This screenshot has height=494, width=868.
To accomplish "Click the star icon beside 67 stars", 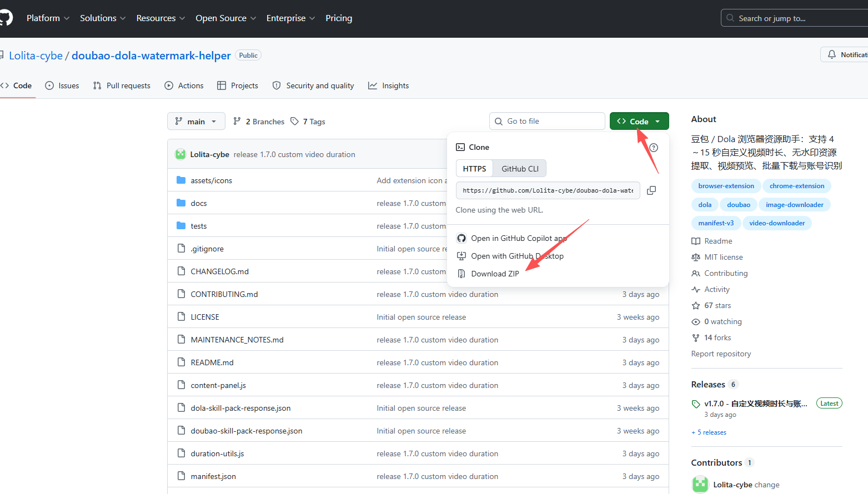I will (696, 305).
